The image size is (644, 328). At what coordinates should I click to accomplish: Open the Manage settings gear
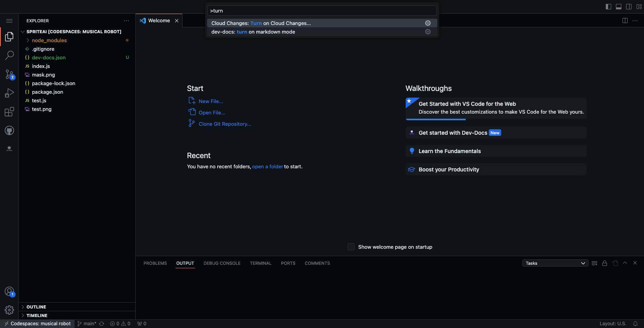[9, 310]
